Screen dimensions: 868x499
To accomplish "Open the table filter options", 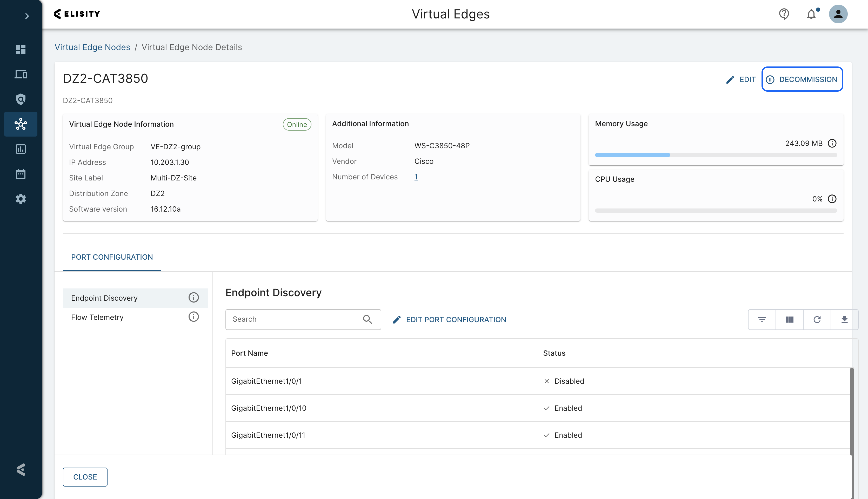I will tap(762, 319).
